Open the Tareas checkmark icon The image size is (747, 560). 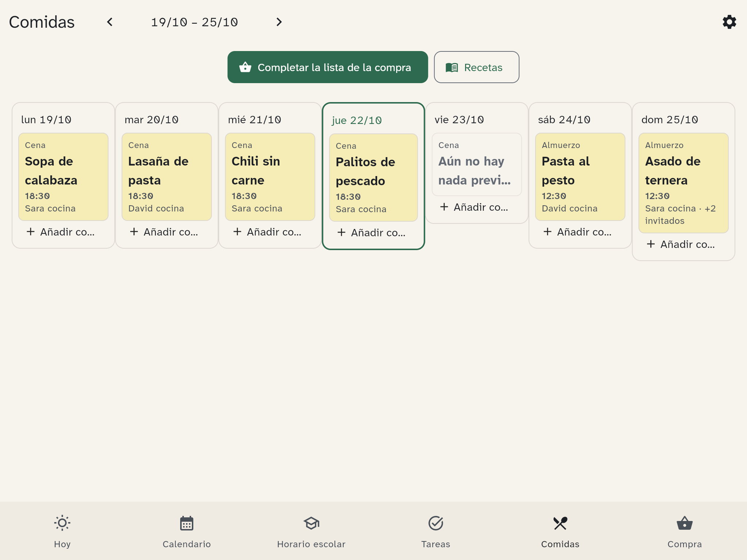click(436, 523)
